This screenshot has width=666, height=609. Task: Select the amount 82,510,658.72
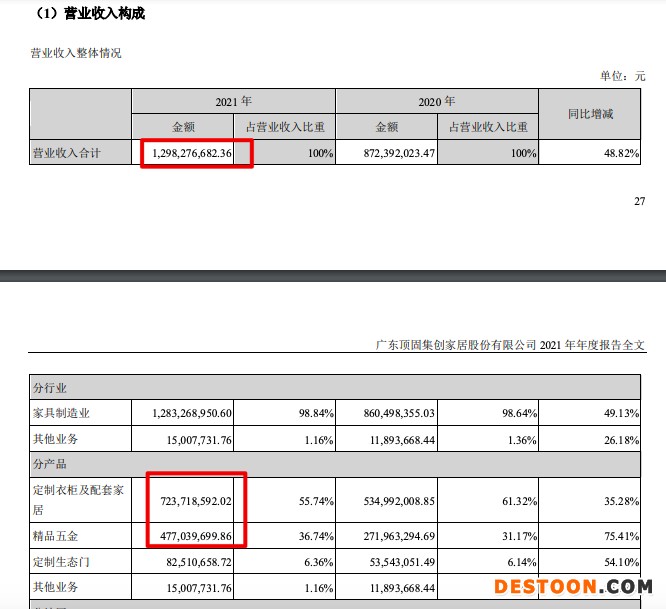(x=199, y=562)
